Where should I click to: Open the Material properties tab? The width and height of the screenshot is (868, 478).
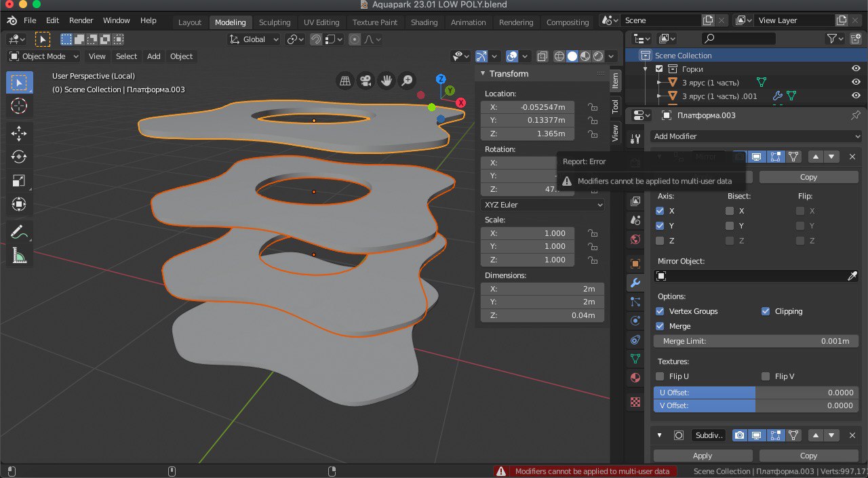click(x=635, y=378)
